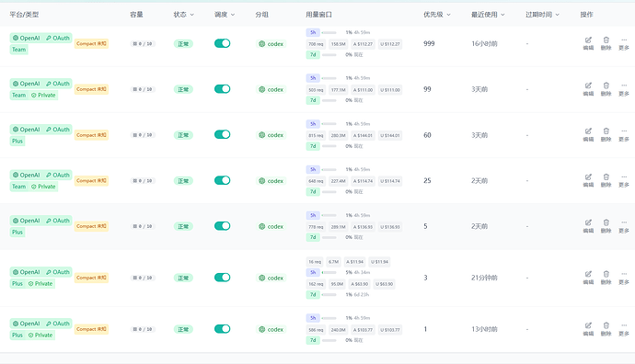This screenshot has width=635, height=364.
Task: Delete the account with priority 60
Action: [606, 135]
